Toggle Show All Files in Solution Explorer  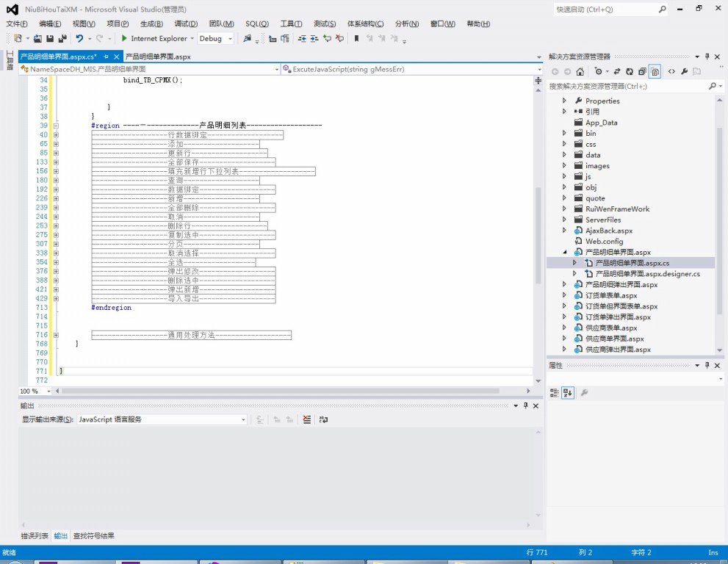tap(655, 71)
